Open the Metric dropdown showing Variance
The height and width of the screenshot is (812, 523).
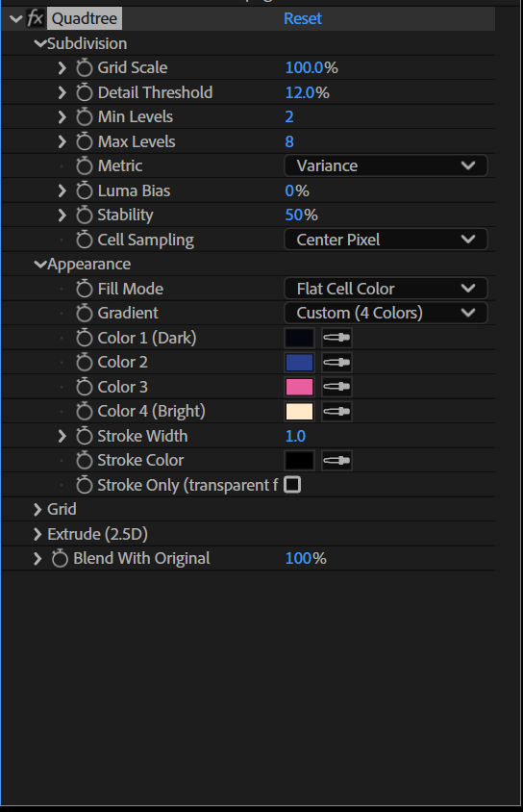(386, 165)
